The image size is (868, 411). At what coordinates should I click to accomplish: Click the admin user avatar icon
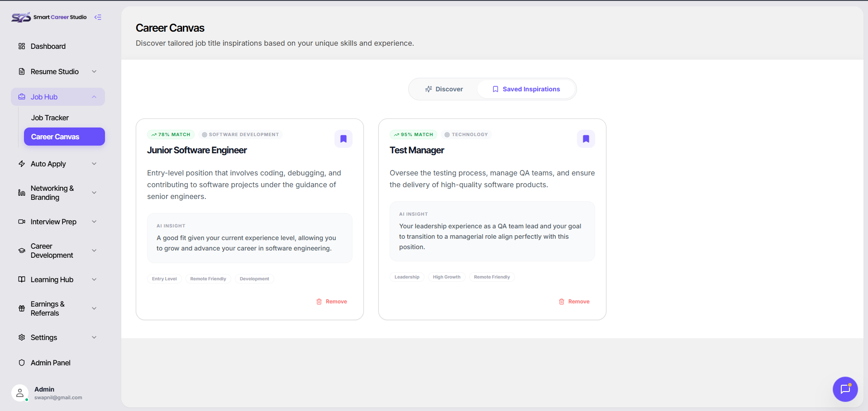coord(19,393)
